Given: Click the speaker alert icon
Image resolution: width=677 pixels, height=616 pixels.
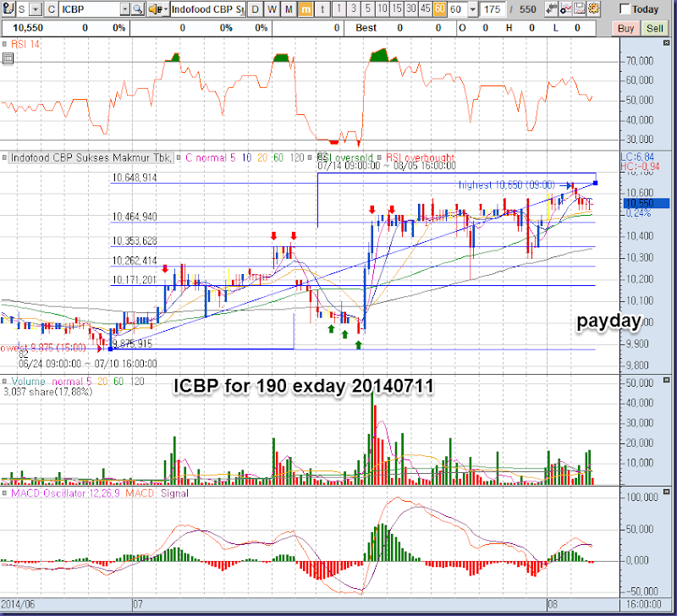Looking at the screenshot, I should (x=155, y=9).
